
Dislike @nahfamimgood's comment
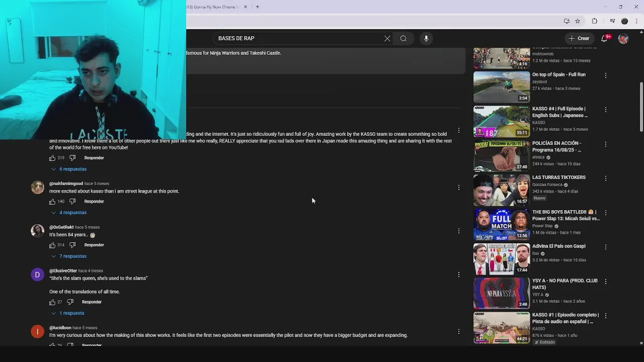click(x=72, y=202)
